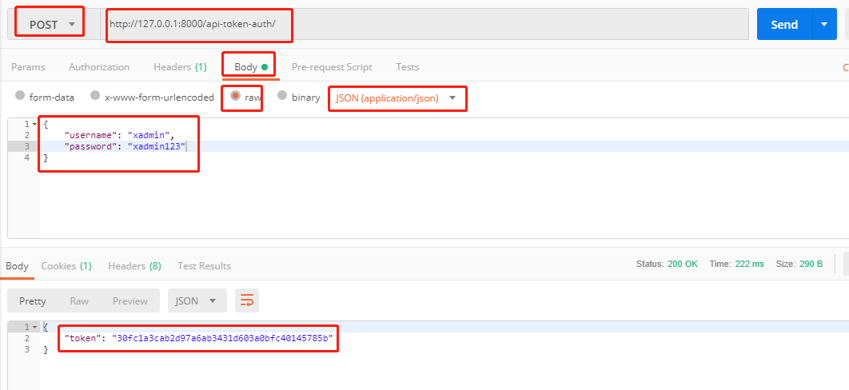This screenshot has height=390, width=849.
Task: Expand the JSON (application/json) type dropdown
Action: [x=396, y=98]
